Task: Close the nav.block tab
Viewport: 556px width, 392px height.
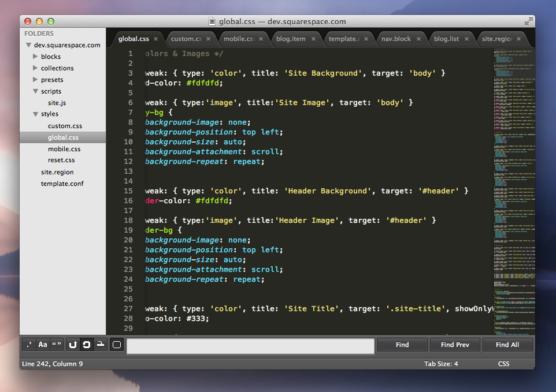Action: click(x=419, y=39)
